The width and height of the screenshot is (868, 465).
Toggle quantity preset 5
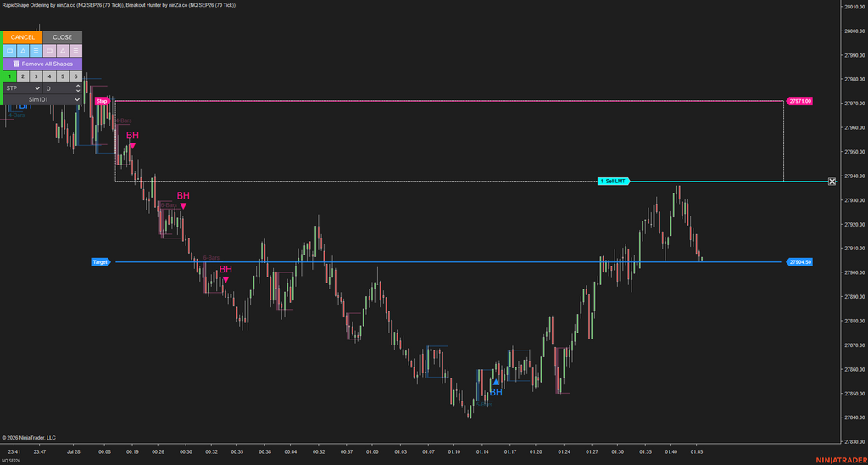[x=63, y=76]
